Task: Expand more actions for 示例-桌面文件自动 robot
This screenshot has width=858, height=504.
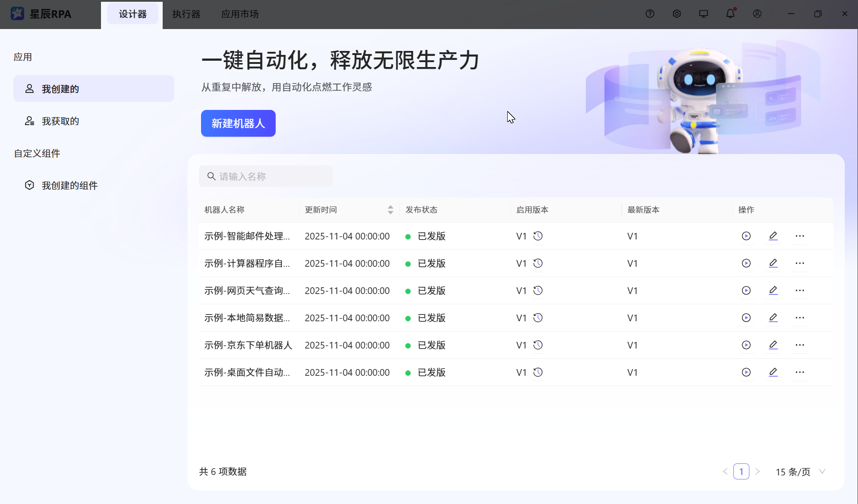Action: (799, 372)
